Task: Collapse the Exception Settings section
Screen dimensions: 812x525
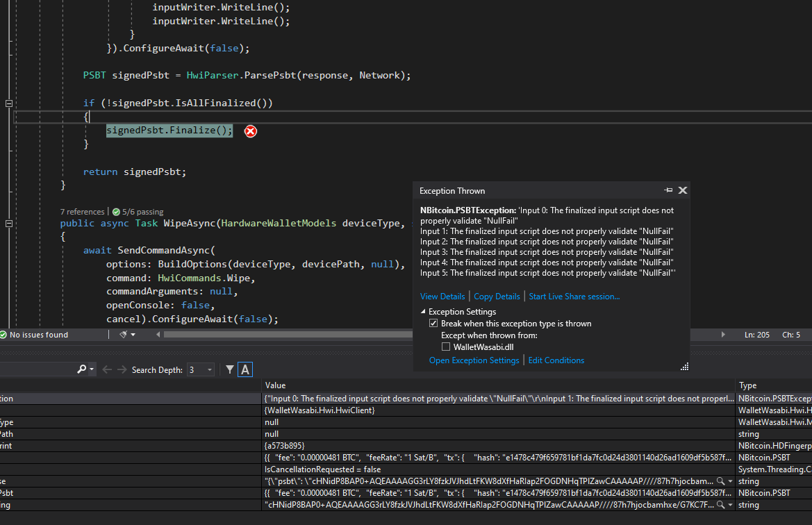Action: click(423, 311)
